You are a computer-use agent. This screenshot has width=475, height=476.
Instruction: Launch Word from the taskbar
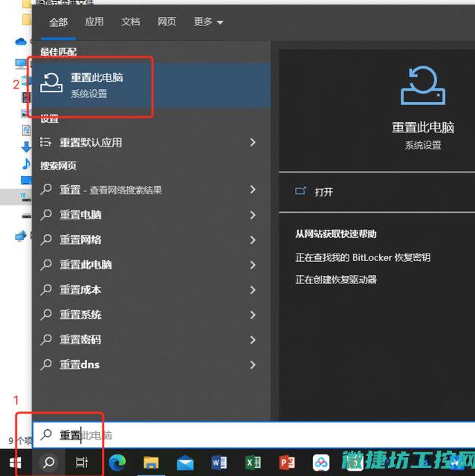(219, 463)
